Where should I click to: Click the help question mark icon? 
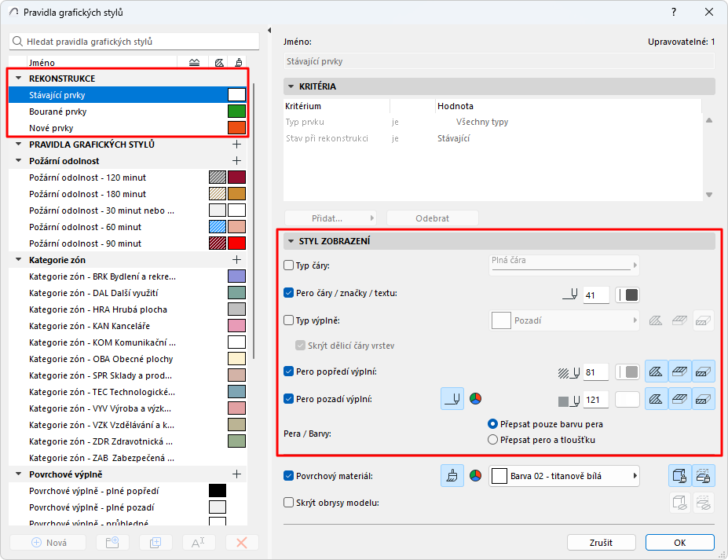click(x=674, y=12)
